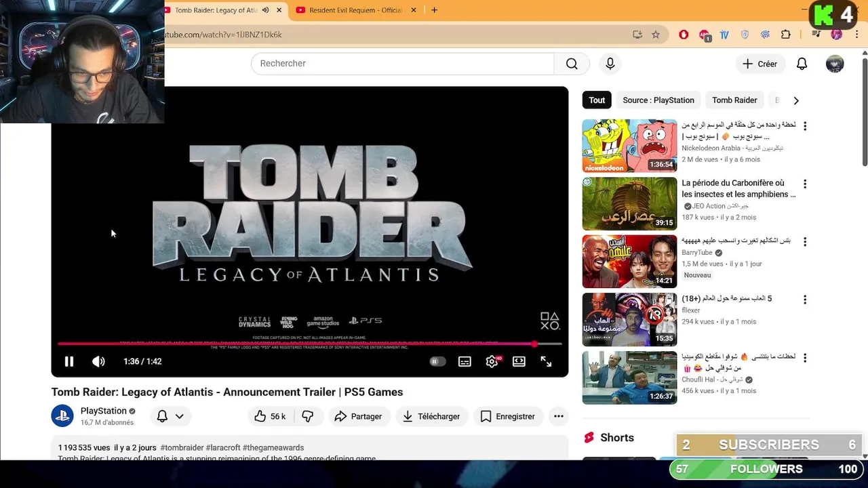Show more filter chips arrow

point(796,100)
